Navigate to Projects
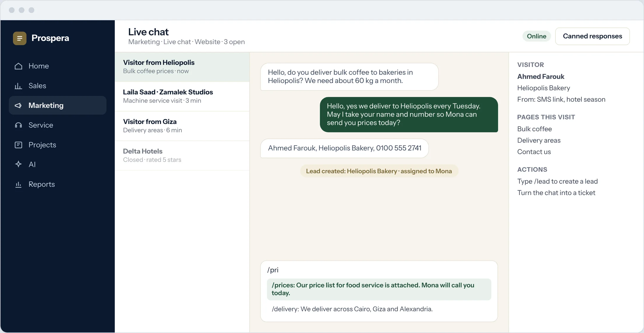 point(58,145)
